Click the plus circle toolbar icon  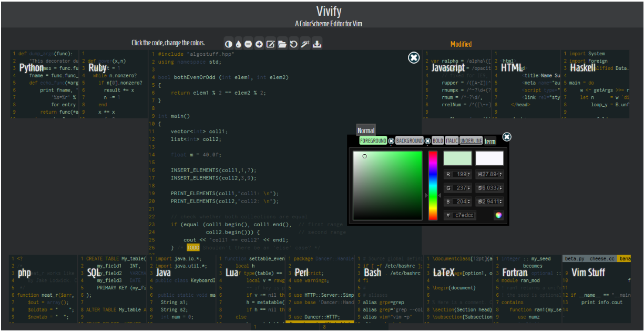(x=259, y=44)
